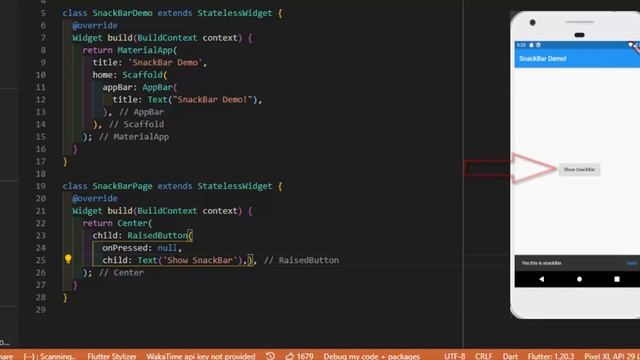Viewport: 640px width, 360px height.
Task: Click the '// MaterialApp' comment on line 15
Action: click(x=134, y=137)
